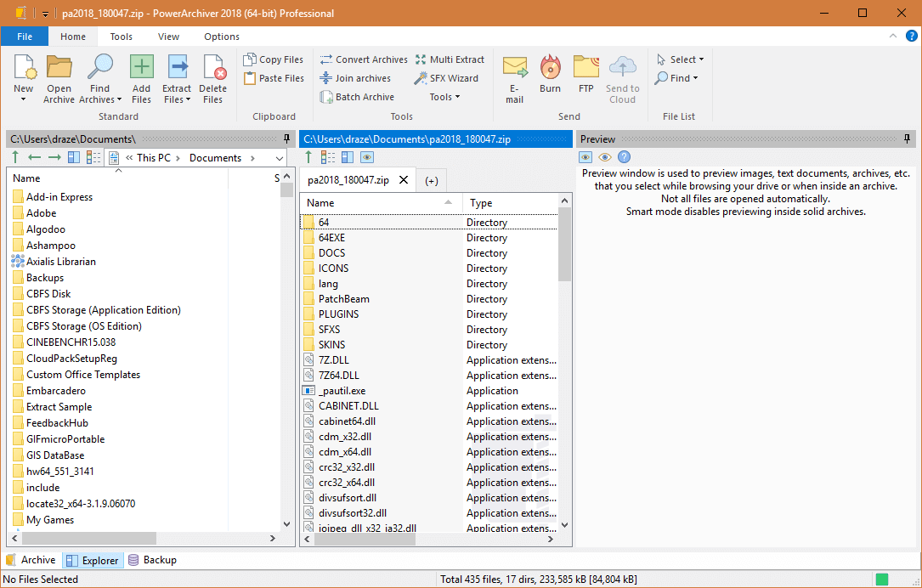The image size is (922, 588).
Task: Expand the Documents path dropdown arrow
Action: [x=280, y=158]
